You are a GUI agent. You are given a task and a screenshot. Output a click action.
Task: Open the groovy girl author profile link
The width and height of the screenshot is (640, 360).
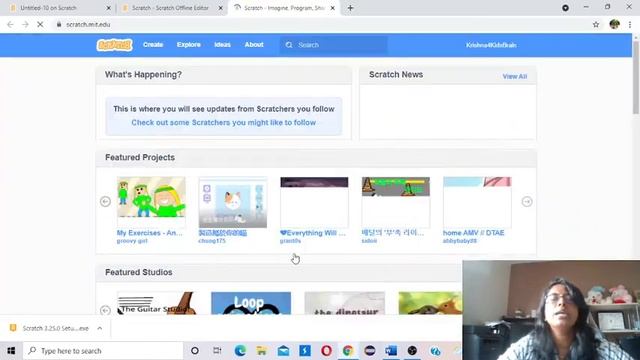[x=132, y=241]
